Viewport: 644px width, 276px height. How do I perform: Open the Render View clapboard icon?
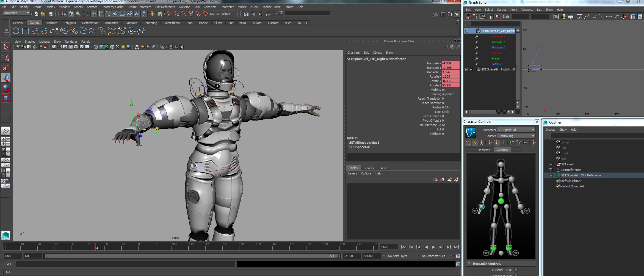tap(246, 14)
